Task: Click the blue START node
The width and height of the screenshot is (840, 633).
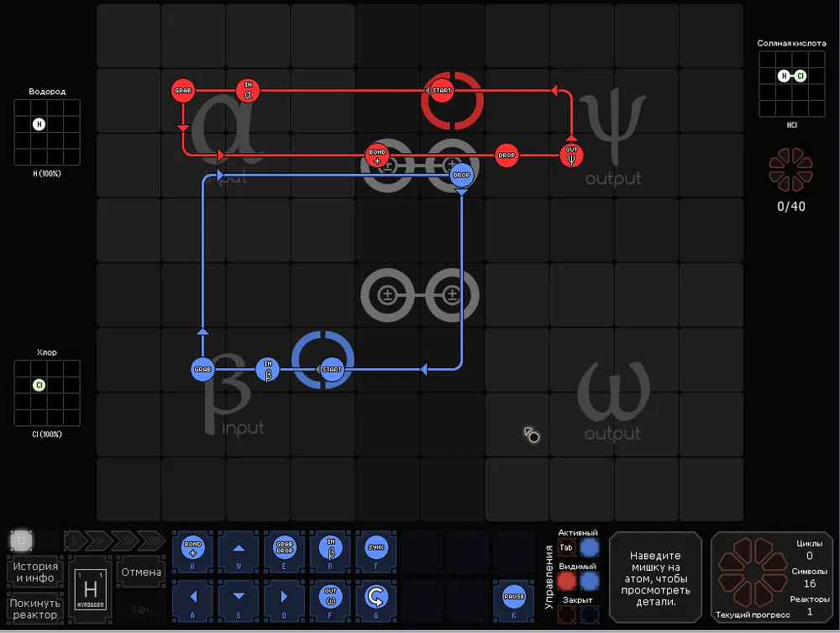Action: [332, 369]
